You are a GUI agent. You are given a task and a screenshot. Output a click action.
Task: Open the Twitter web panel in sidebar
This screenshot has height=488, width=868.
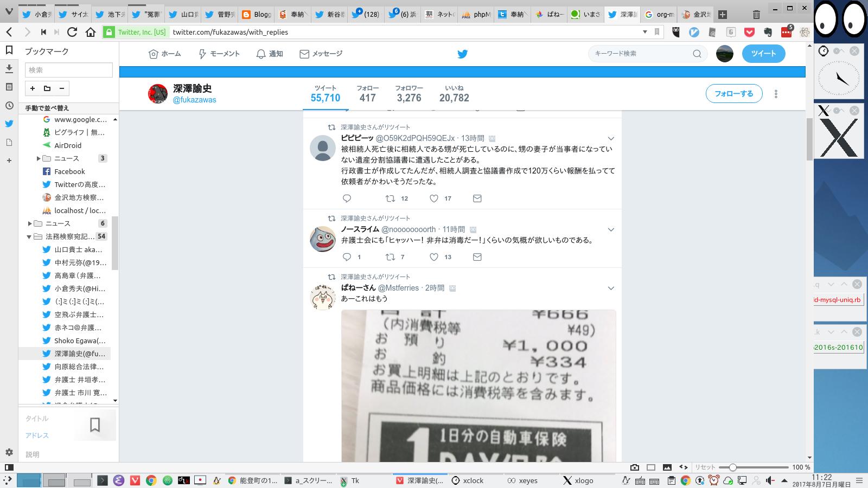point(9,124)
